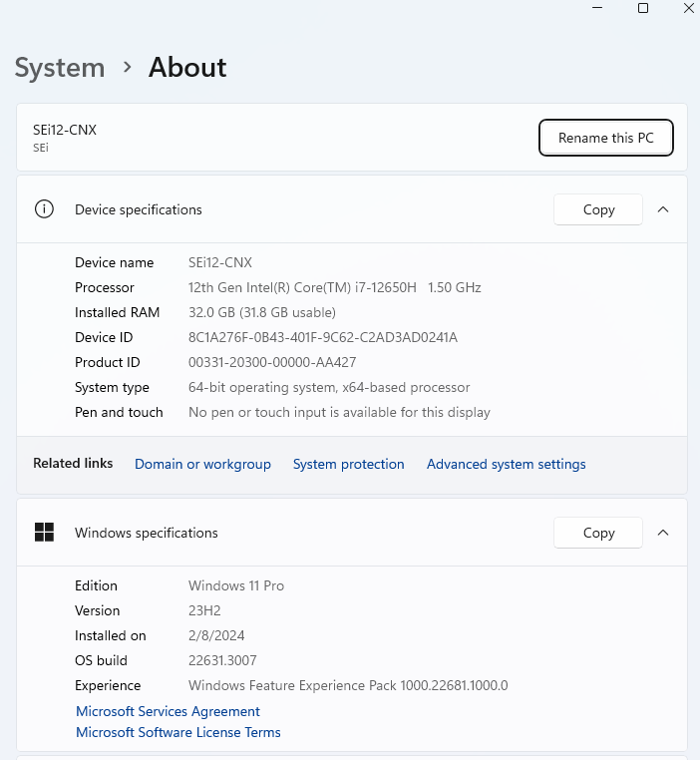Open Domain or workgroup link
Image resolution: width=700 pixels, height=760 pixels.
pyautogui.click(x=202, y=464)
